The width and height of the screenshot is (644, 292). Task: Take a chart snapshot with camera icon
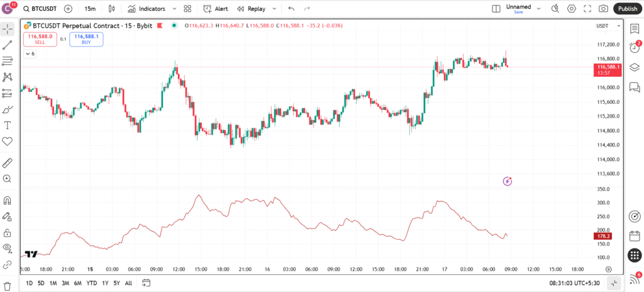click(x=603, y=9)
